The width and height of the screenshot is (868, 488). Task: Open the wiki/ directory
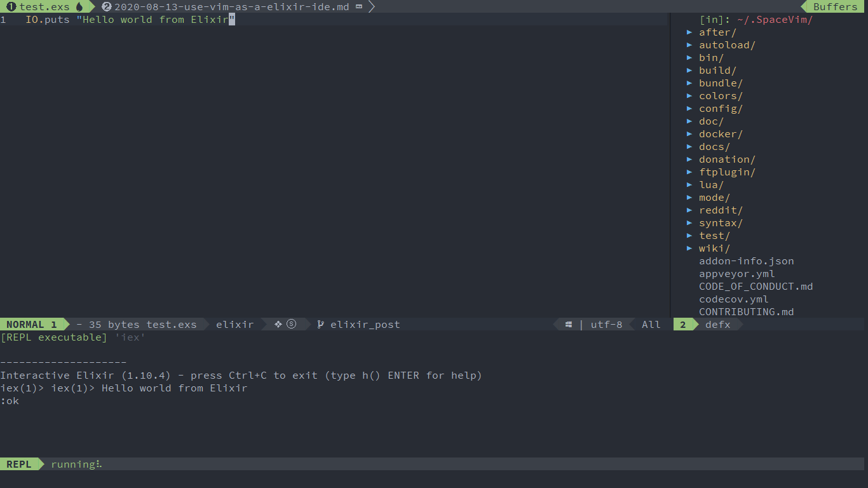click(x=714, y=248)
